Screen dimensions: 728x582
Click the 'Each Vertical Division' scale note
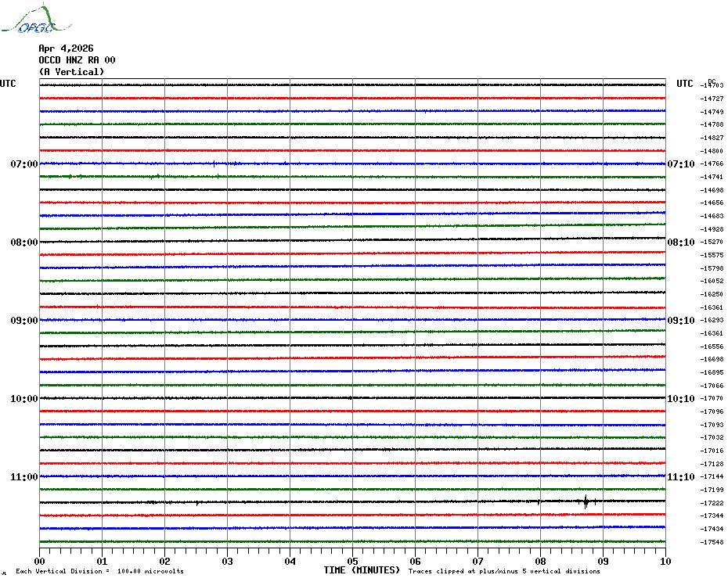pyautogui.click(x=99, y=572)
